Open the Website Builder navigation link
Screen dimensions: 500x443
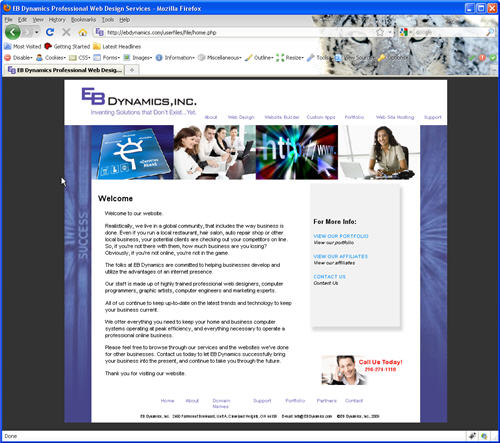pyautogui.click(x=282, y=117)
